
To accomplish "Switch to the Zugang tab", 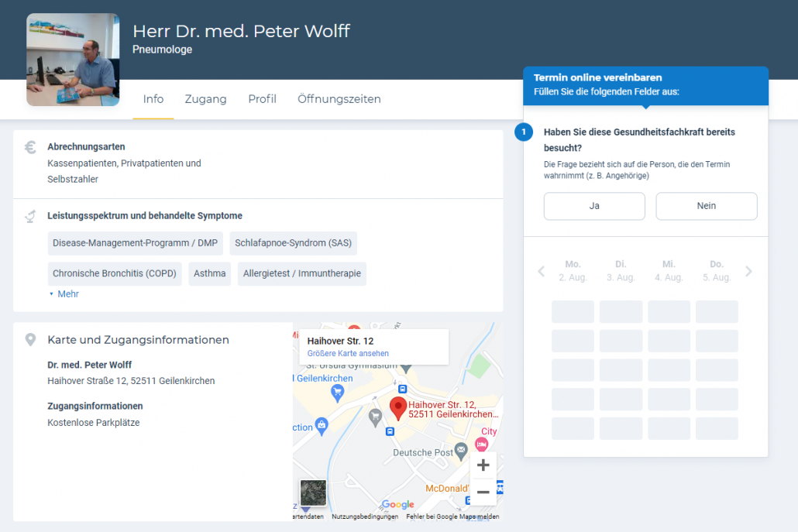I will pos(205,99).
